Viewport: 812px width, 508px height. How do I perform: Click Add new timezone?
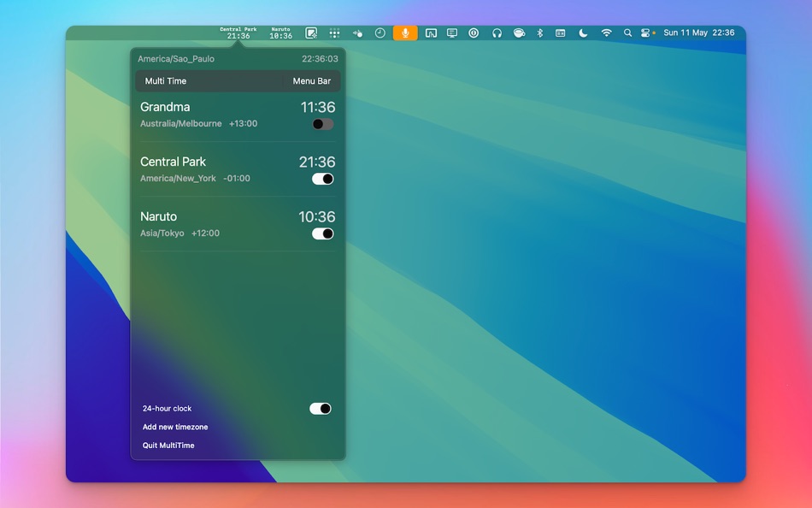(175, 427)
